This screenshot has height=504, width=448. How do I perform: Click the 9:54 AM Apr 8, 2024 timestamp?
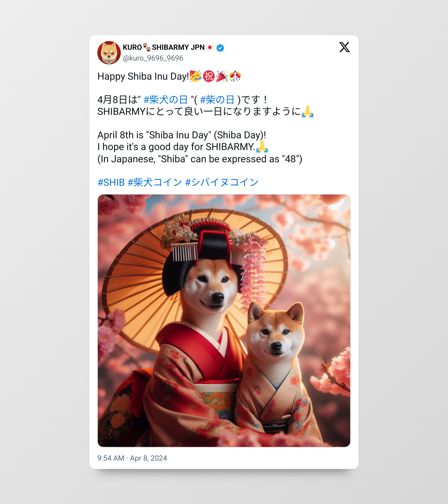(x=132, y=458)
